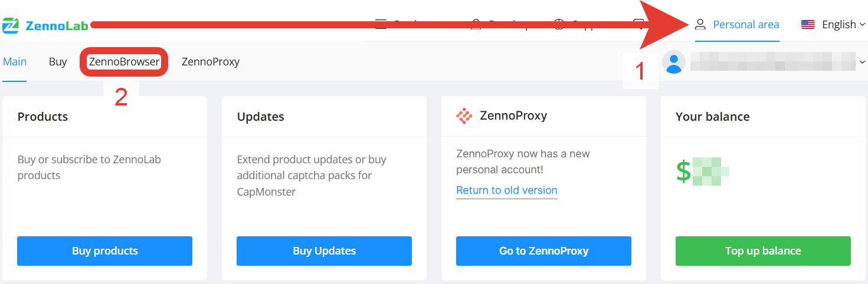Go to the ZennoProxy tab

211,61
